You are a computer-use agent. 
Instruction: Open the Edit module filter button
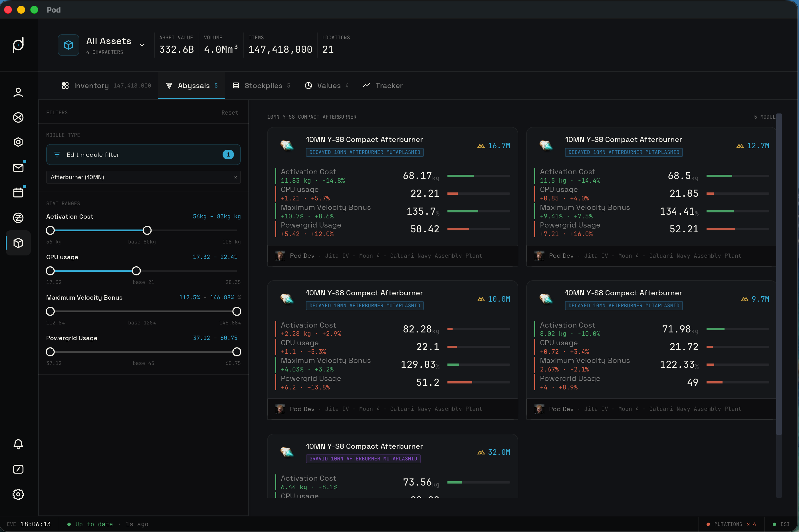click(x=143, y=155)
